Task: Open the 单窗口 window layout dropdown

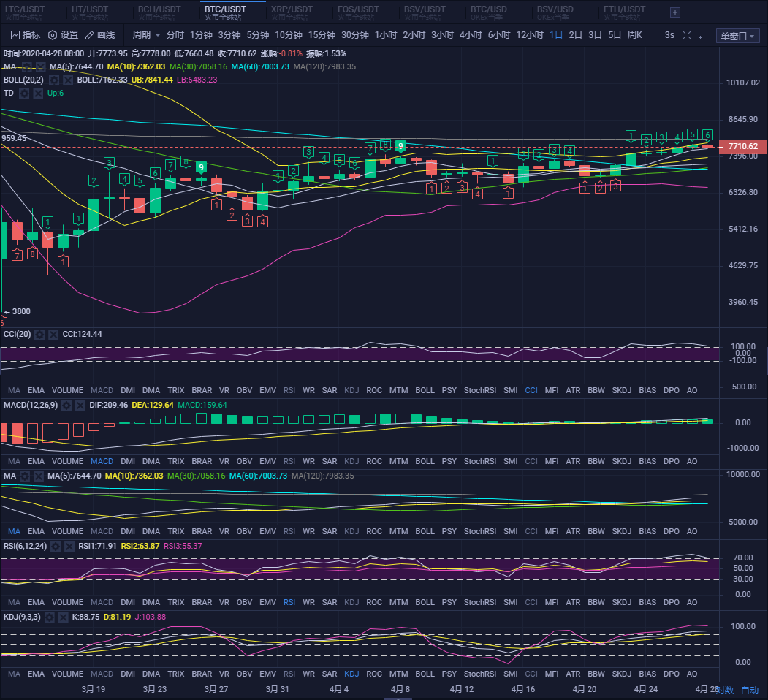Action: [737, 34]
